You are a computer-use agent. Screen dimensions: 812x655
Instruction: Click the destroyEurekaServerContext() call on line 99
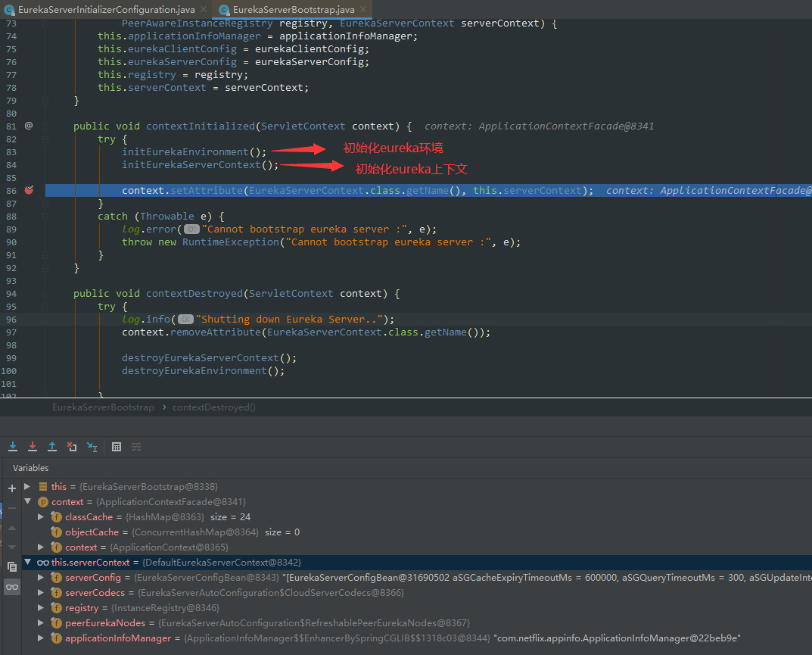click(209, 358)
